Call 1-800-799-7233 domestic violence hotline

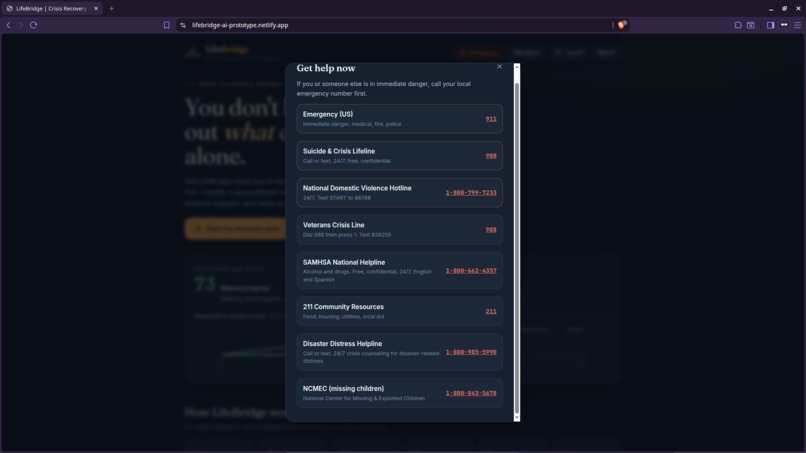pos(471,193)
